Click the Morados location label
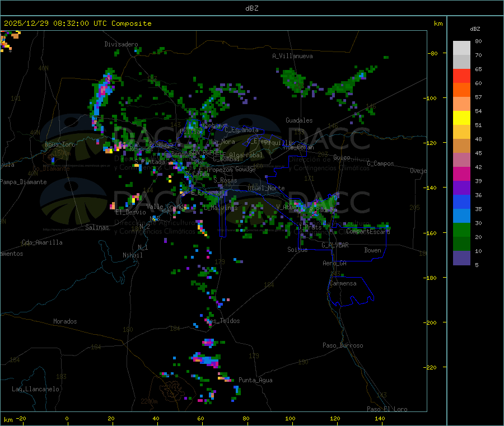The width and height of the screenshot is (504, 426). [x=66, y=321]
